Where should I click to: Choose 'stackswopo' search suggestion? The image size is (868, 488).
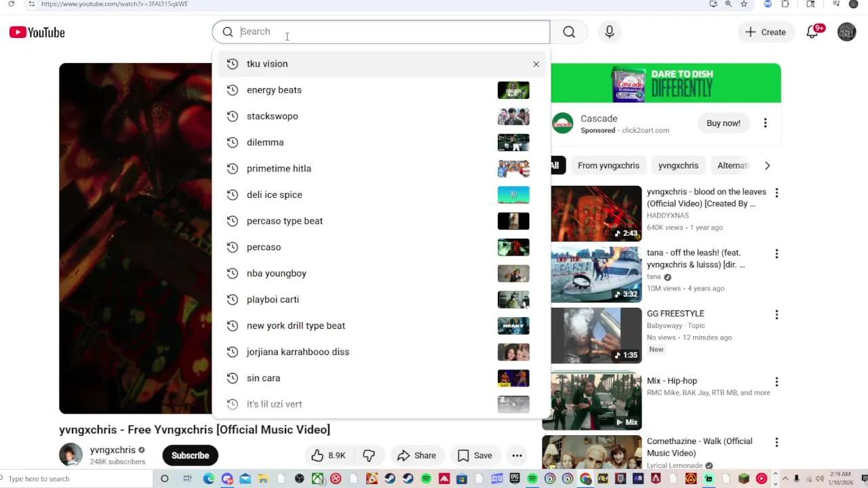point(380,116)
